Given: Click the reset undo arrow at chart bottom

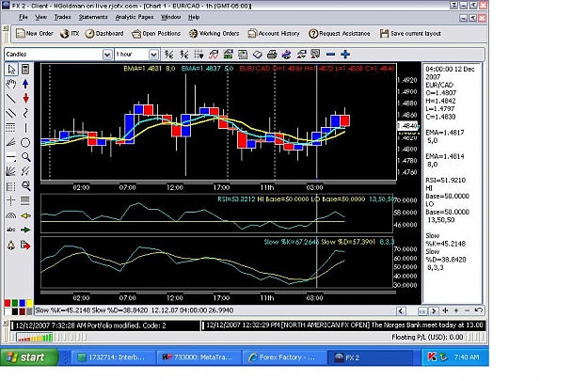Looking at the screenshot, I should (479, 310).
